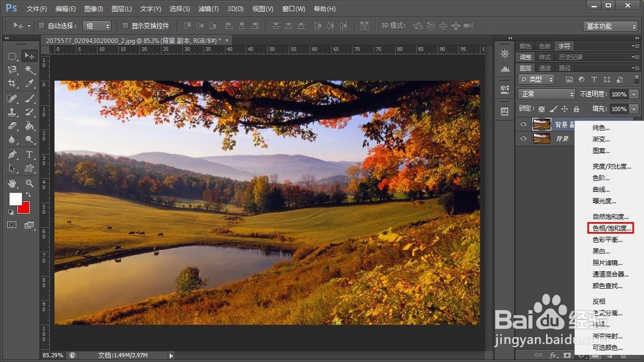Choose 色彩平衡... adjustment entry
This screenshot has width=644, height=362.
pyautogui.click(x=607, y=240)
